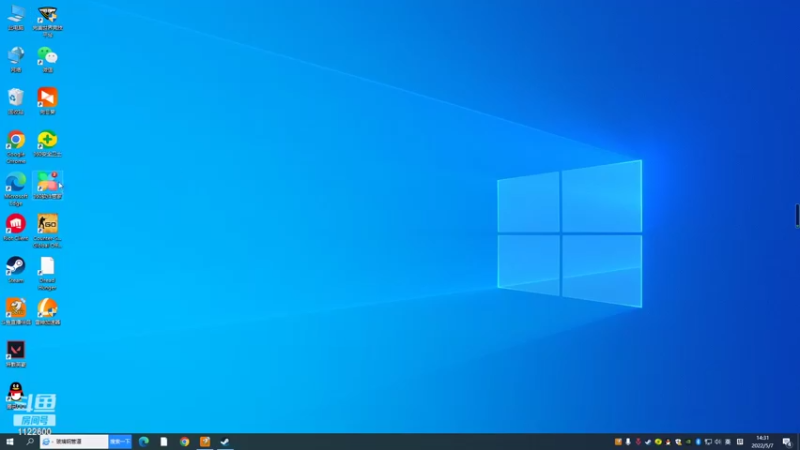
Task: Select the Riot Client desktop shortcut
Action: coord(16,228)
